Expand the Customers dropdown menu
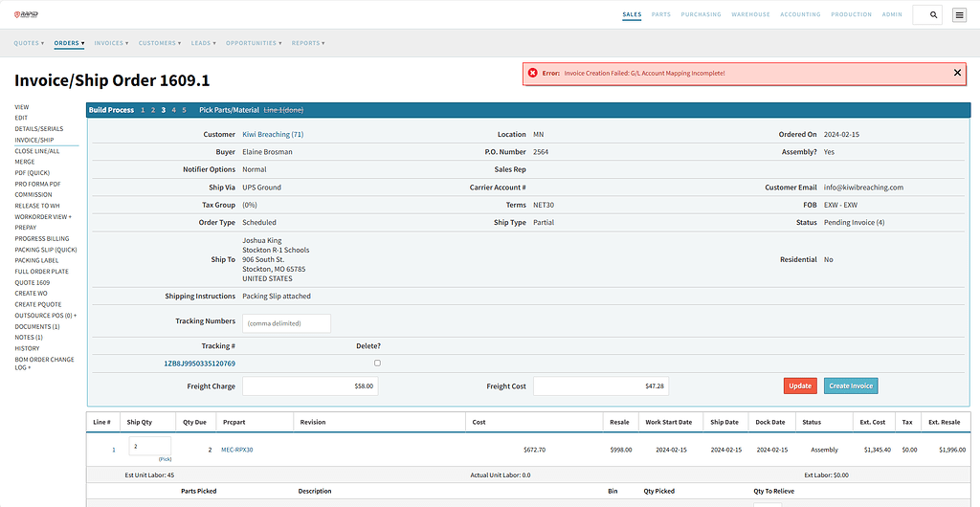 pos(160,43)
